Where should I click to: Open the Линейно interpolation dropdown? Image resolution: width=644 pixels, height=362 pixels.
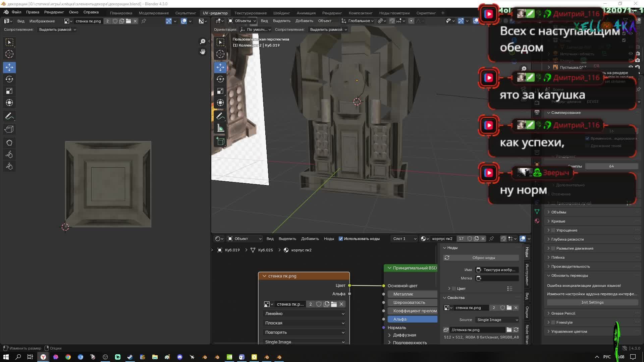[305, 314]
